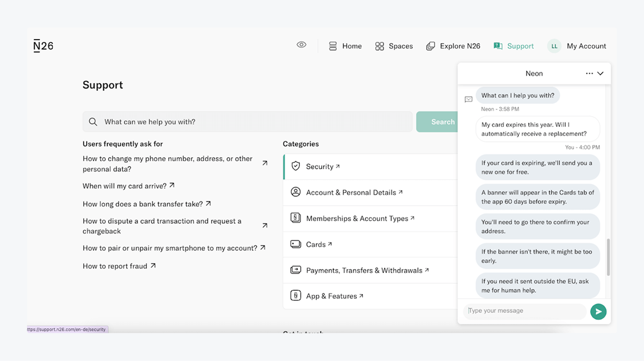644x361 pixels.
Task: Click arrow icon next to 'How to report fraud'
Action: pyautogui.click(x=153, y=265)
